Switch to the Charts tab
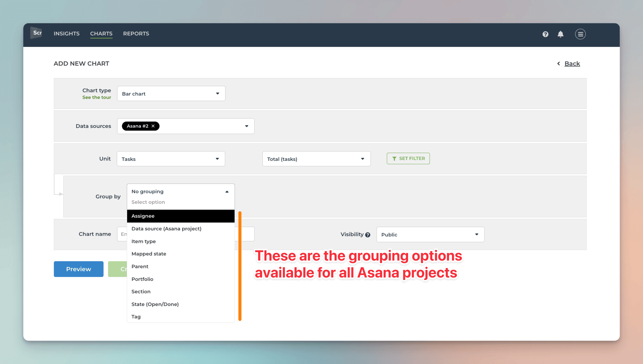The image size is (643, 364). point(101,34)
